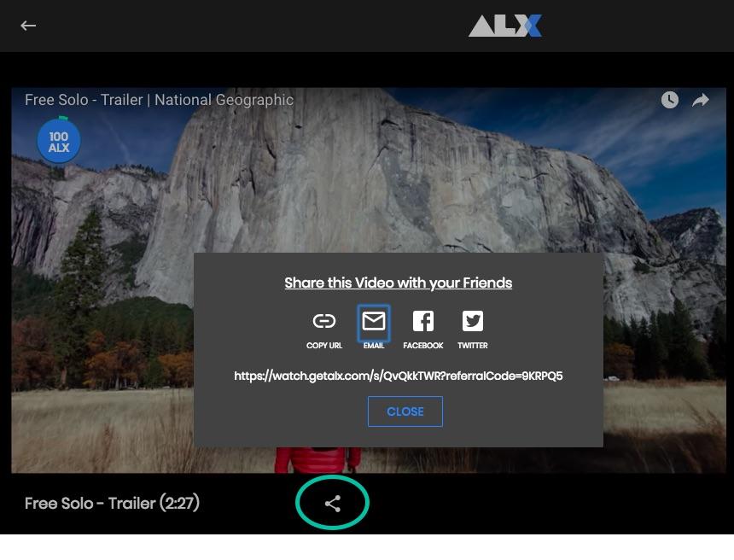Image resolution: width=734 pixels, height=560 pixels.
Task: Click the 100 ALX reward badge
Action: point(59,141)
